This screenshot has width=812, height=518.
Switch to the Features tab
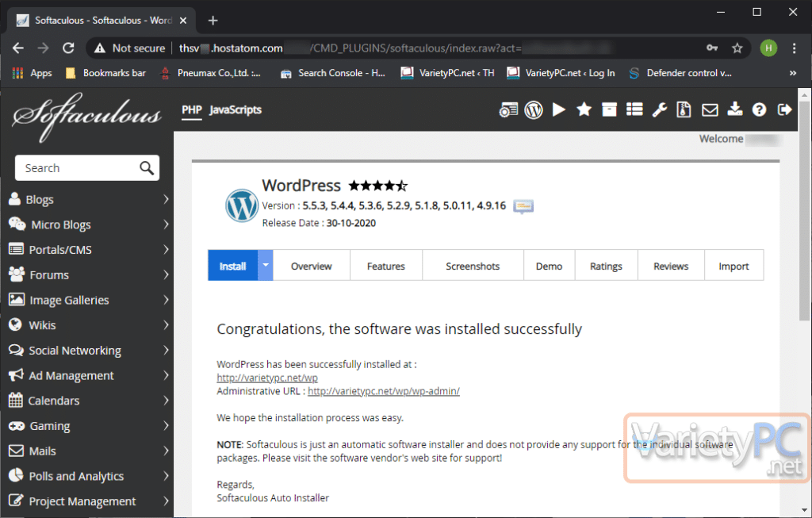click(386, 266)
